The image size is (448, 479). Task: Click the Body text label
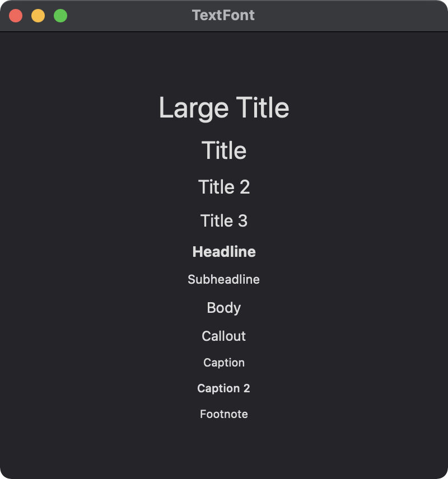[x=224, y=308]
